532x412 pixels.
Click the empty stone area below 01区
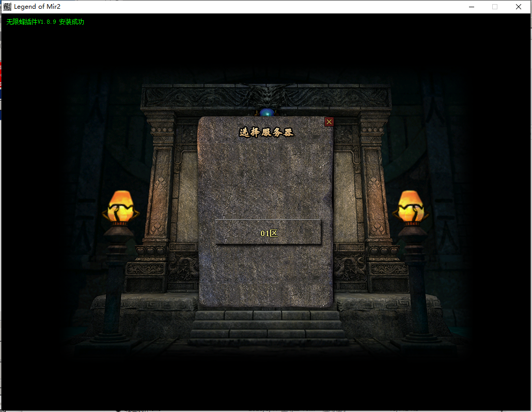[266, 274]
